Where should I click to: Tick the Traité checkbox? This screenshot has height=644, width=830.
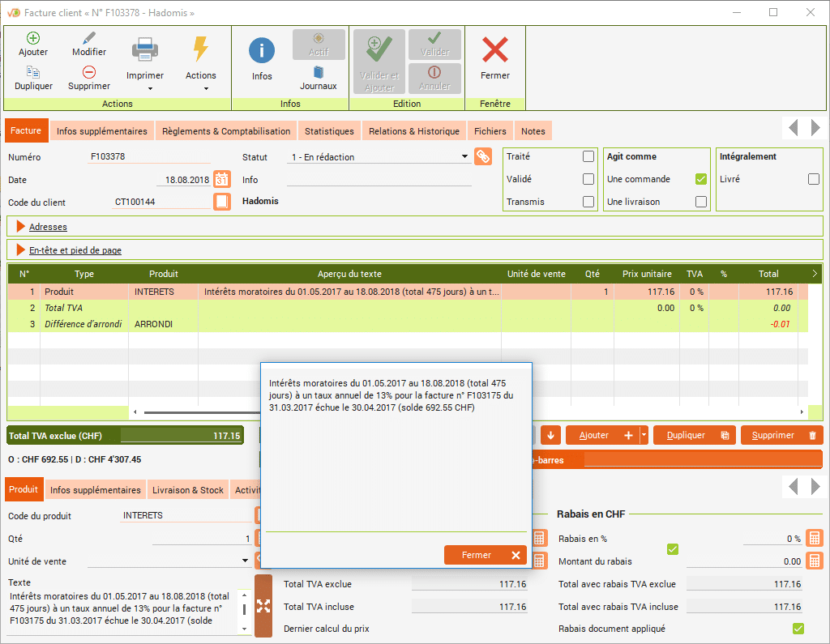pos(588,157)
